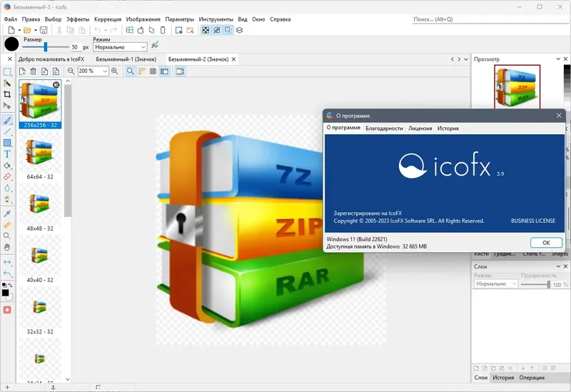The width and height of the screenshot is (571, 392).
Task: Click the new file icon in main toolbar
Action: [11, 30]
